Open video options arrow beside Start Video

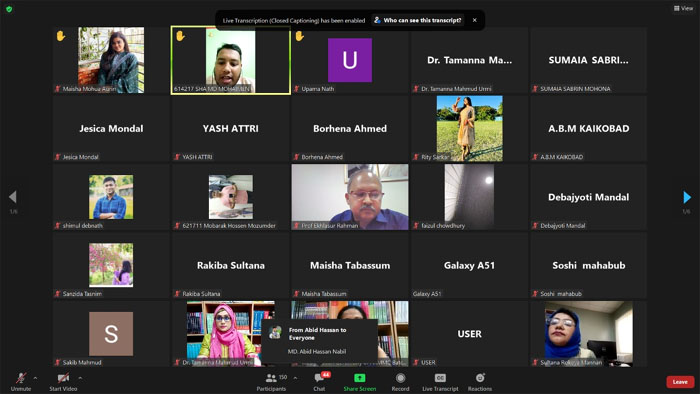click(x=80, y=378)
